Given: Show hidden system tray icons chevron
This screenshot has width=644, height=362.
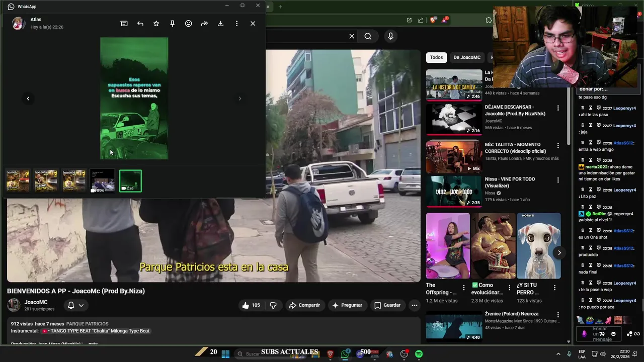Looking at the screenshot, I should coord(558,354).
